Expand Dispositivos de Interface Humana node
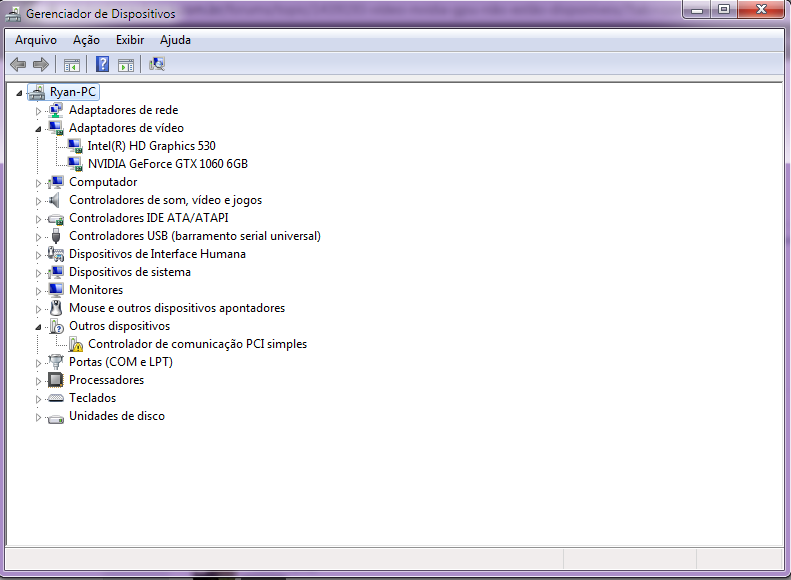The image size is (791, 580). pyautogui.click(x=38, y=255)
